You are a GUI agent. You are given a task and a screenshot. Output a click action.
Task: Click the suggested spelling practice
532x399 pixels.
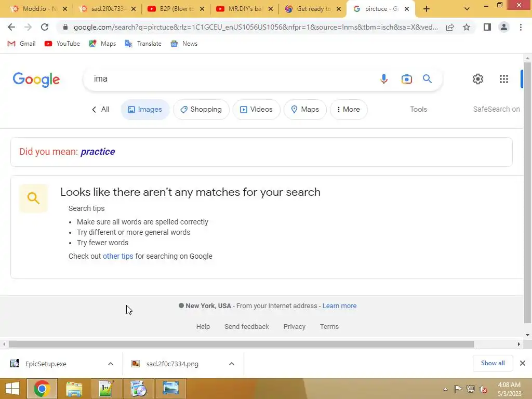click(x=98, y=152)
